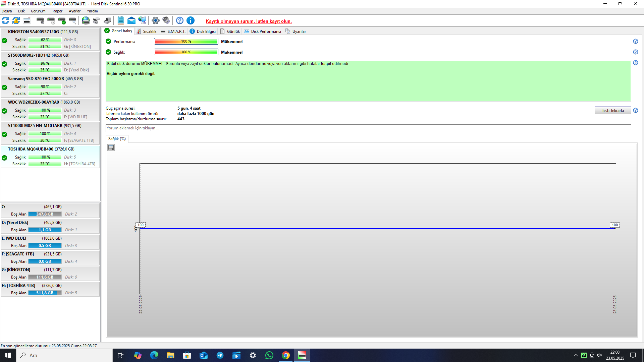Click the Sağlık 100% health bar

[x=186, y=52]
